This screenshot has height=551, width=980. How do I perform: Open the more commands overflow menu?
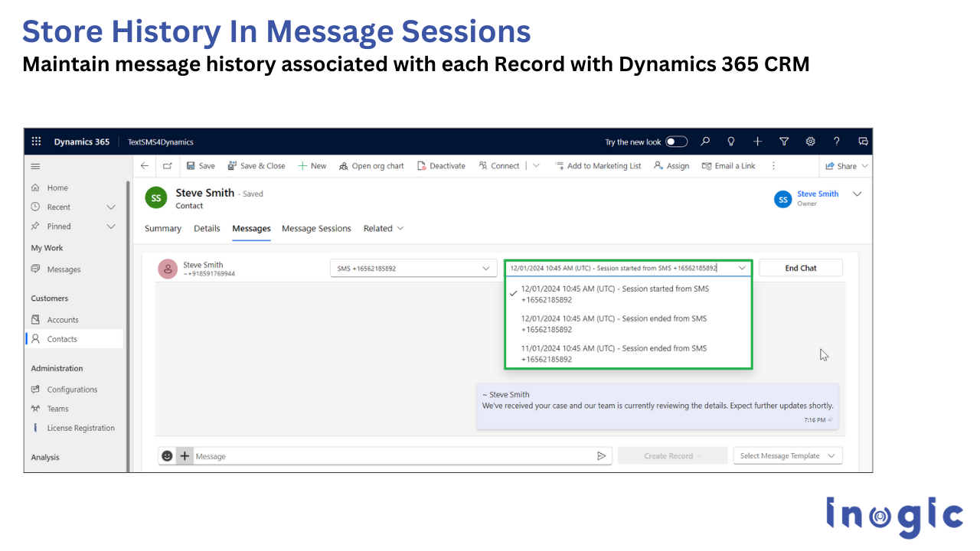tap(773, 166)
